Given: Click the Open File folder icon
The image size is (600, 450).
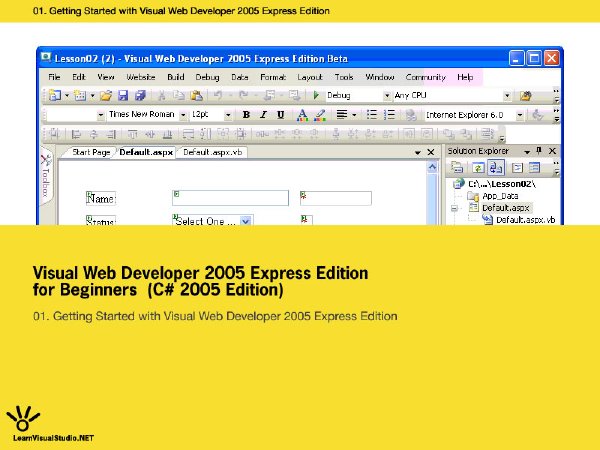Looking at the screenshot, I should [106, 95].
